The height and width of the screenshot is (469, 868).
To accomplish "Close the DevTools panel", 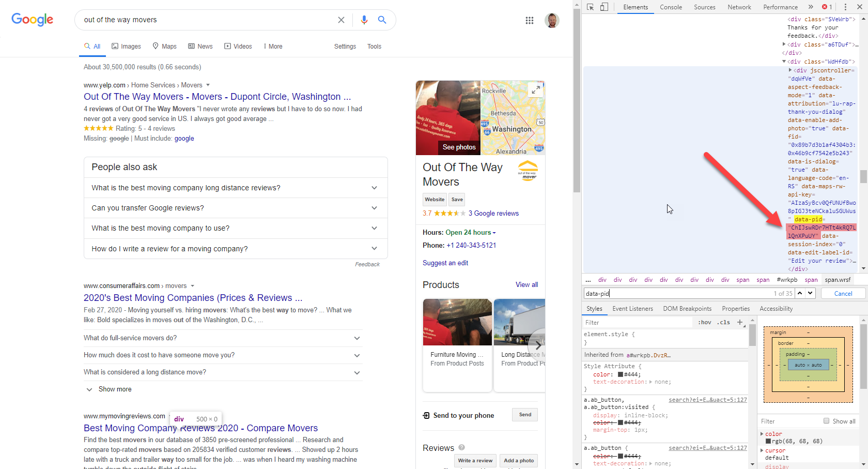I will coord(860,7).
